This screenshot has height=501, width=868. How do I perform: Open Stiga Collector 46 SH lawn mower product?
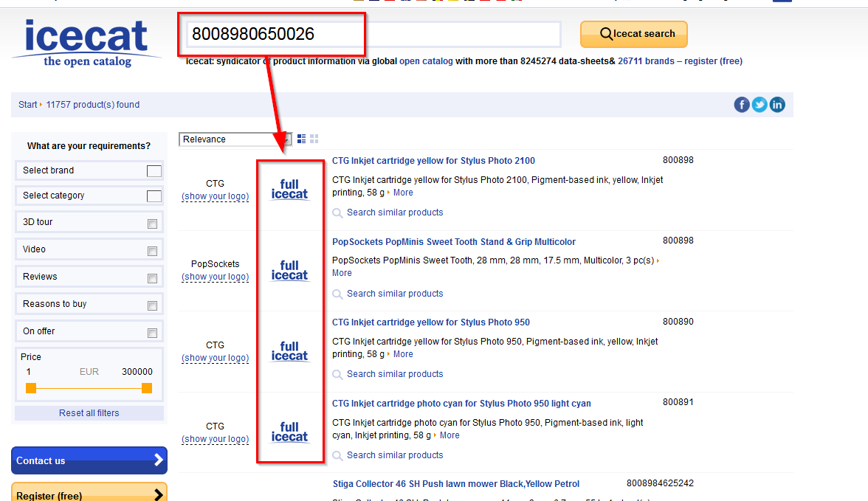tap(456, 484)
